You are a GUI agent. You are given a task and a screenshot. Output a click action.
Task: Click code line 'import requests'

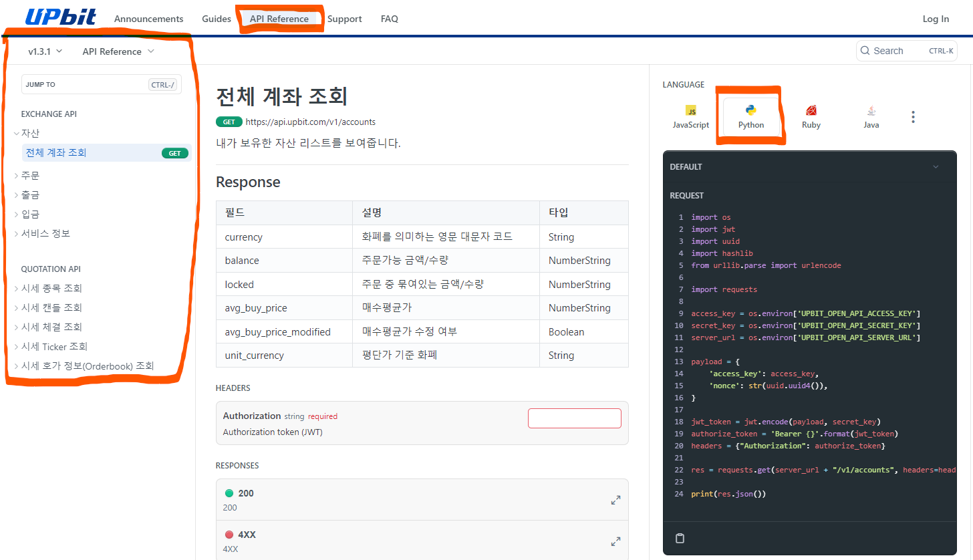tap(724, 289)
